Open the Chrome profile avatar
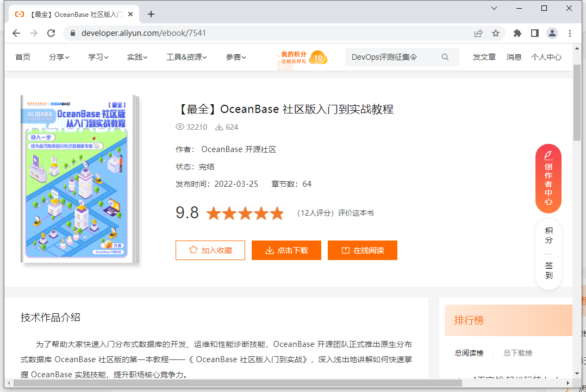The height and width of the screenshot is (392, 586). tap(552, 33)
